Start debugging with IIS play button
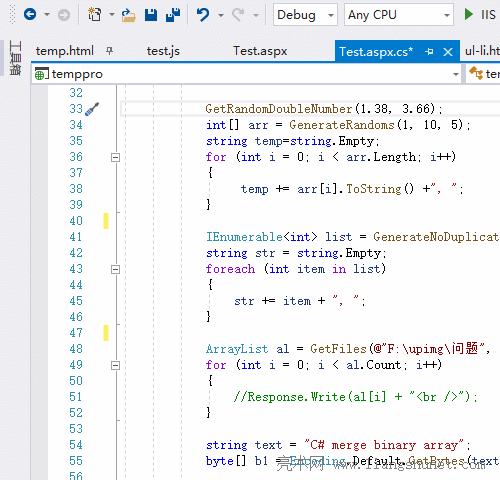This screenshot has height=480, width=500. (x=469, y=14)
